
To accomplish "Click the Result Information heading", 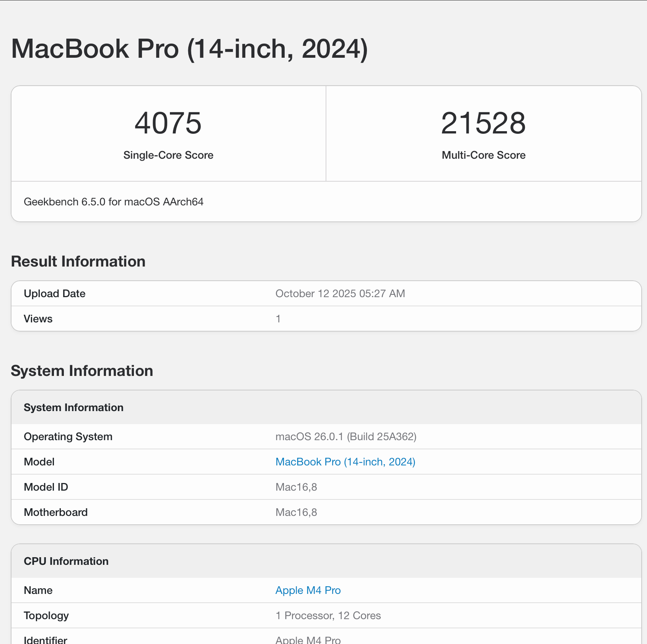I will [78, 262].
